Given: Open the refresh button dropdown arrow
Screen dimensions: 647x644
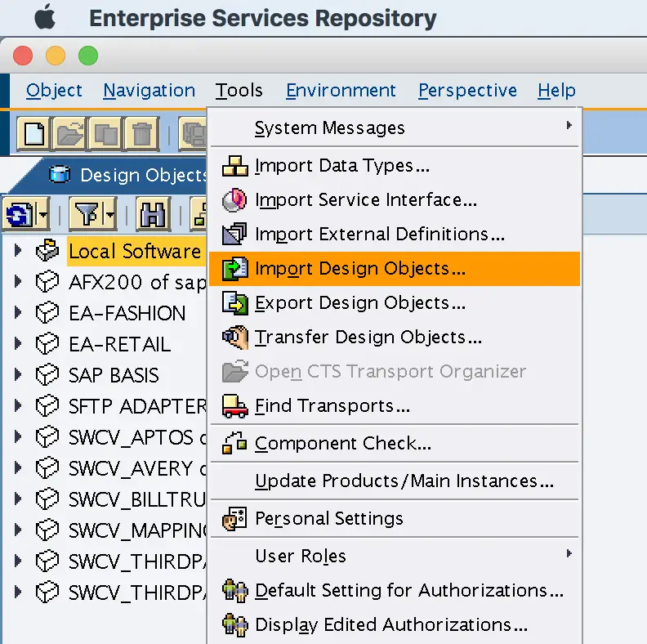Looking at the screenshot, I should click(42, 214).
